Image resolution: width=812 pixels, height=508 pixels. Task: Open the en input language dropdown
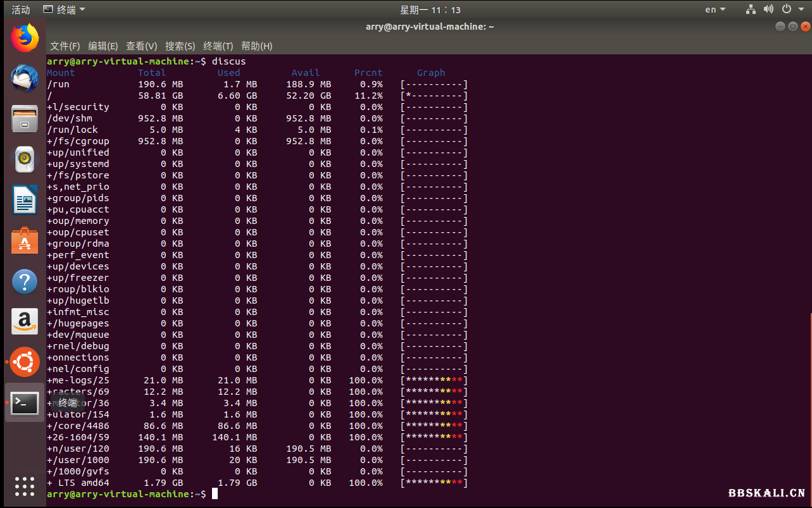pos(715,9)
